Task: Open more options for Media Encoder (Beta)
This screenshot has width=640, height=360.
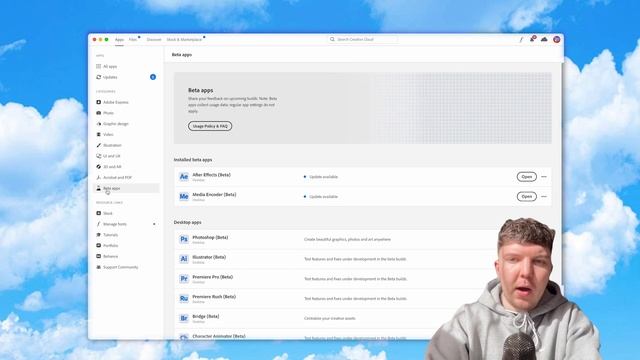Action: 544,196
